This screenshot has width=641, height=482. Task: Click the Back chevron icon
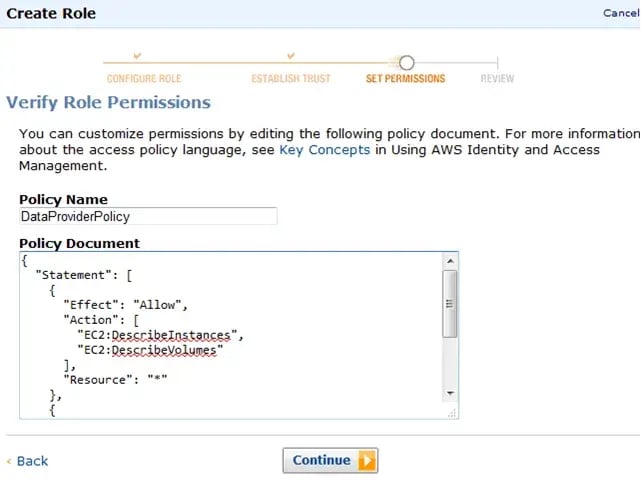click(9, 462)
